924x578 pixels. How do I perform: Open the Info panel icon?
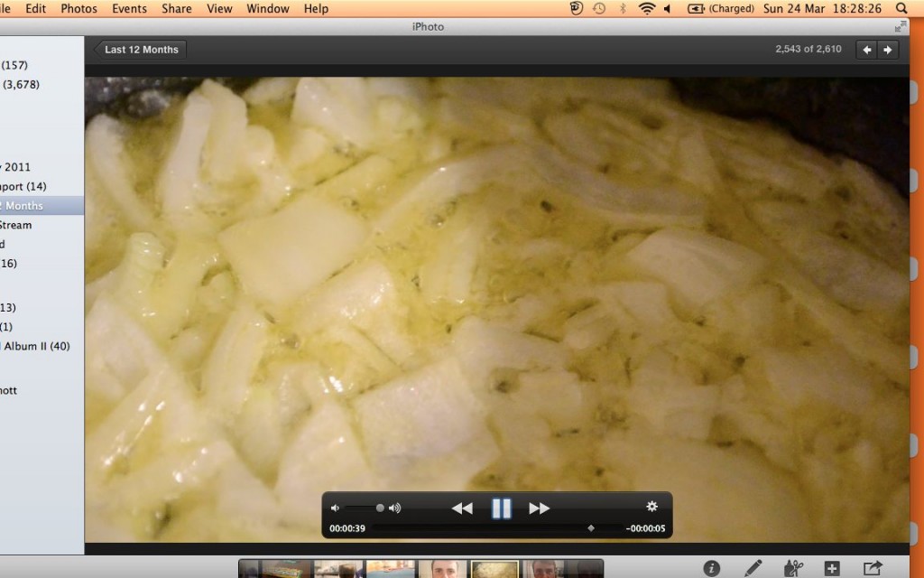pos(712,568)
